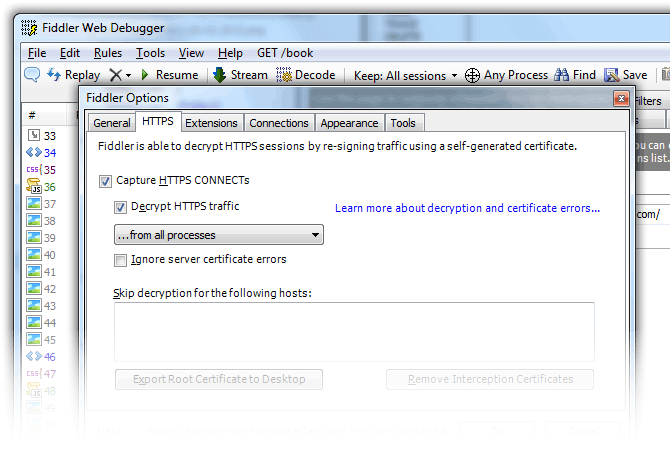Viewport: 670px width, 470px height.
Task: Select session 37 image icon
Action: 34,203
